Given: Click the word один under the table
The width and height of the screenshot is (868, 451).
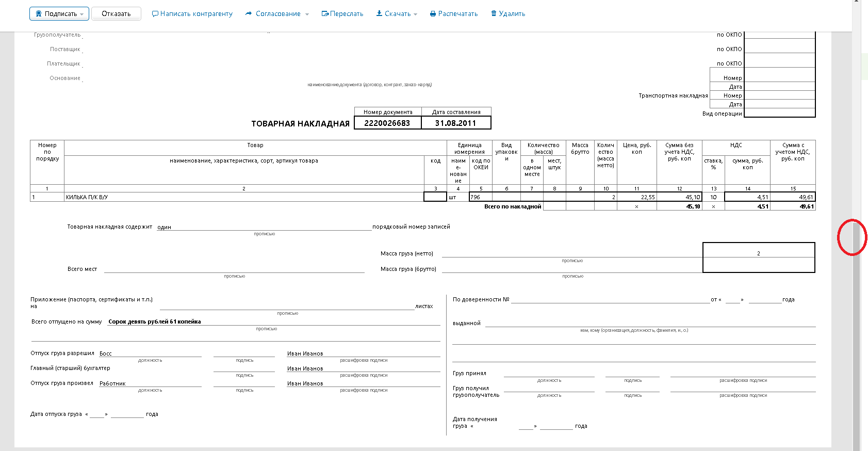Looking at the screenshot, I should pyautogui.click(x=164, y=227).
